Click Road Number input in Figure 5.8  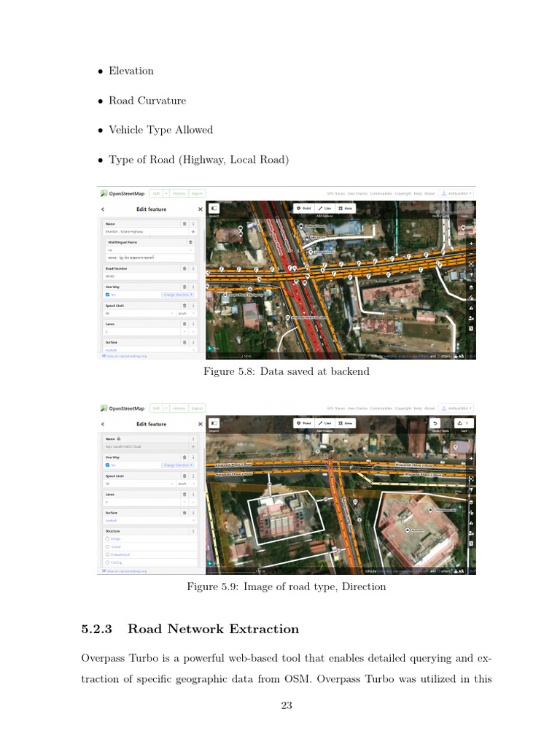[150, 276]
